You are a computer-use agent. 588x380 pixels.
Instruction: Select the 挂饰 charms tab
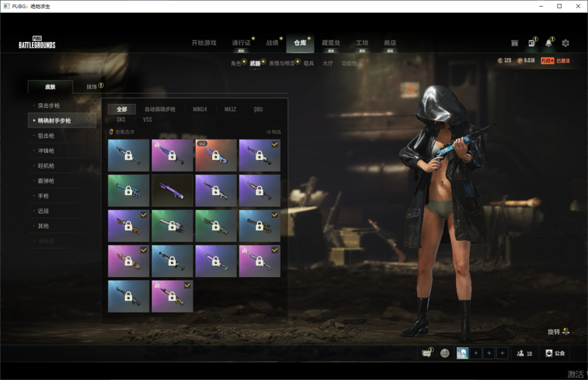tap(91, 87)
